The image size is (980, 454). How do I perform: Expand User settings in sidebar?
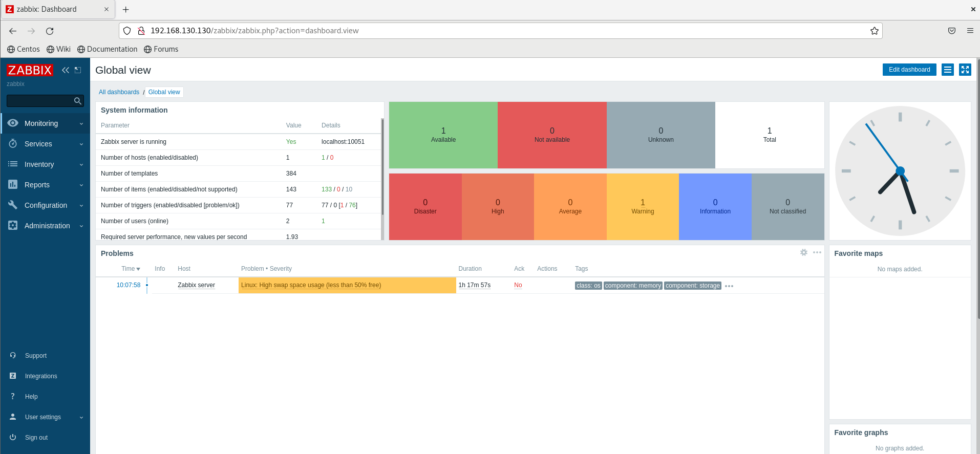click(x=45, y=417)
